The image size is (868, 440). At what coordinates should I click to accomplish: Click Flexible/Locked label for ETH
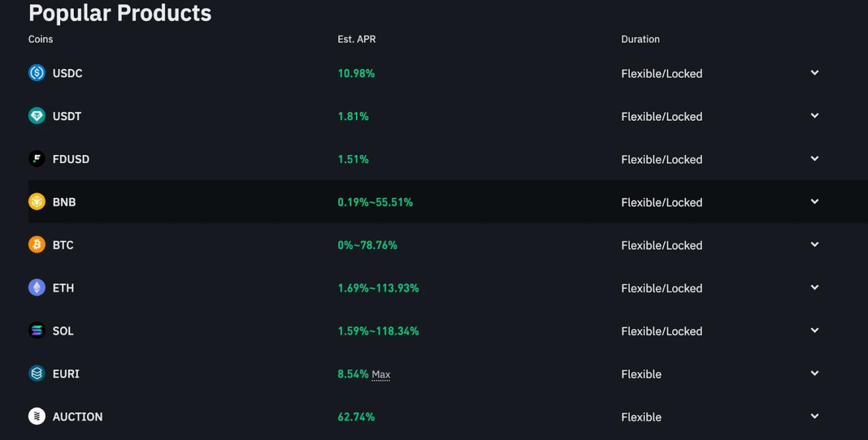pyautogui.click(x=662, y=288)
